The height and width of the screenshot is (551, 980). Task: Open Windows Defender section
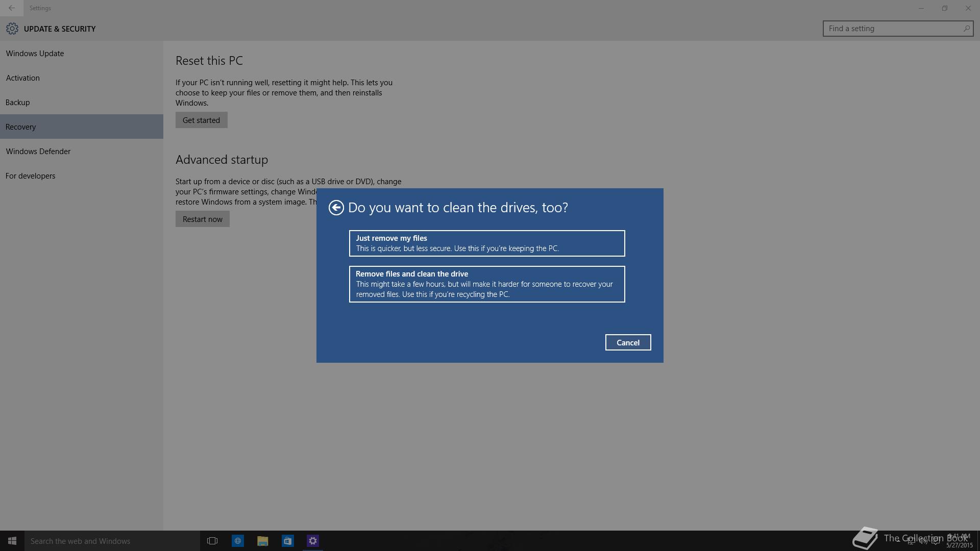coord(82,151)
